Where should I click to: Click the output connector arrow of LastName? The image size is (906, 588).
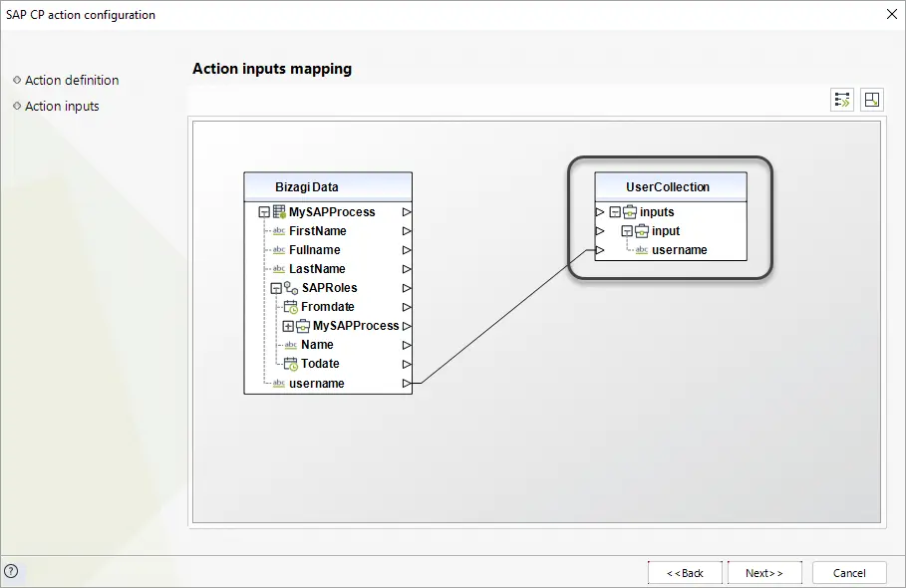coord(407,269)
